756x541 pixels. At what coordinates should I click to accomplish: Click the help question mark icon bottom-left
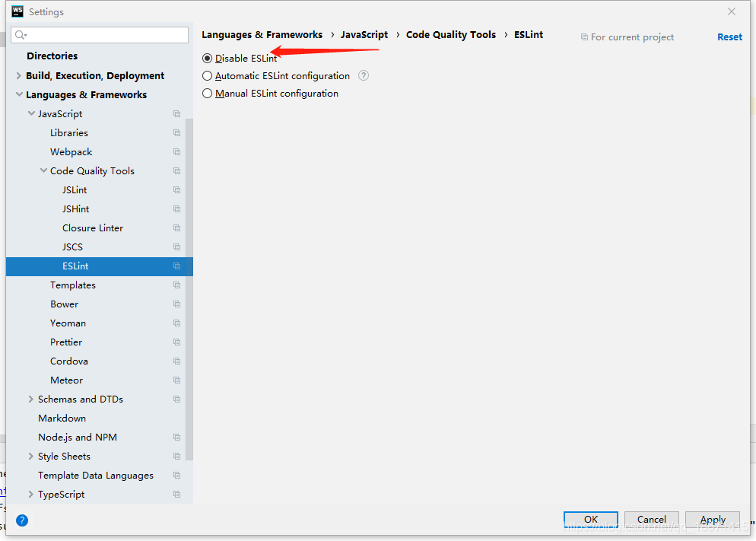(21, 520)
